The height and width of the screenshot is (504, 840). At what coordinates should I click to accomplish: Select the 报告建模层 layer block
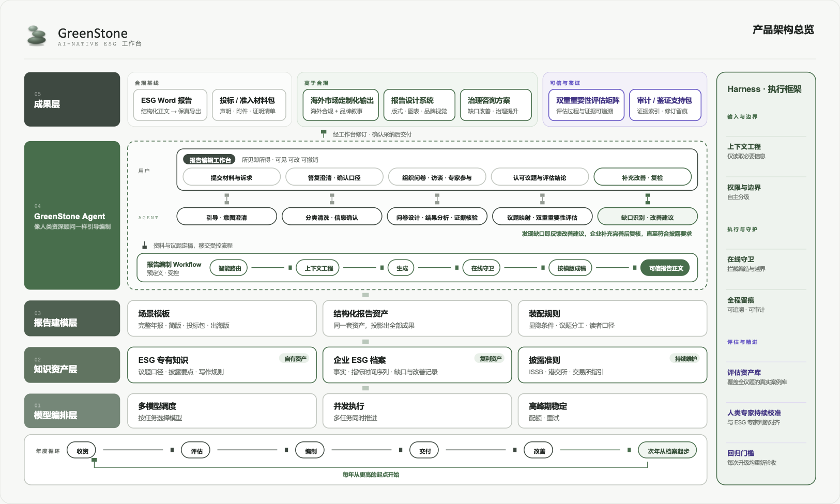coord(72,318)
